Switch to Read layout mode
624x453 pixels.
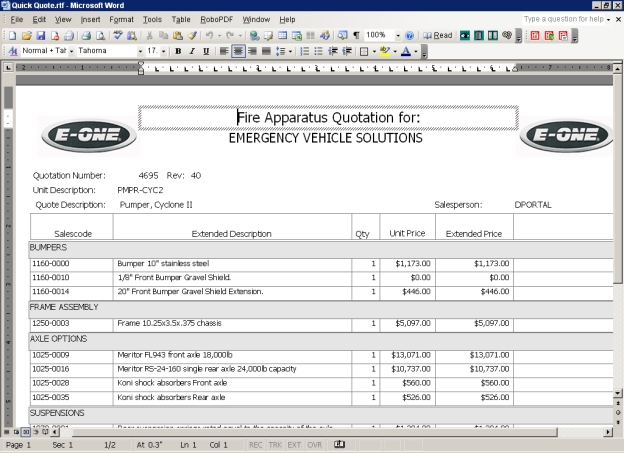coord(437,36)
